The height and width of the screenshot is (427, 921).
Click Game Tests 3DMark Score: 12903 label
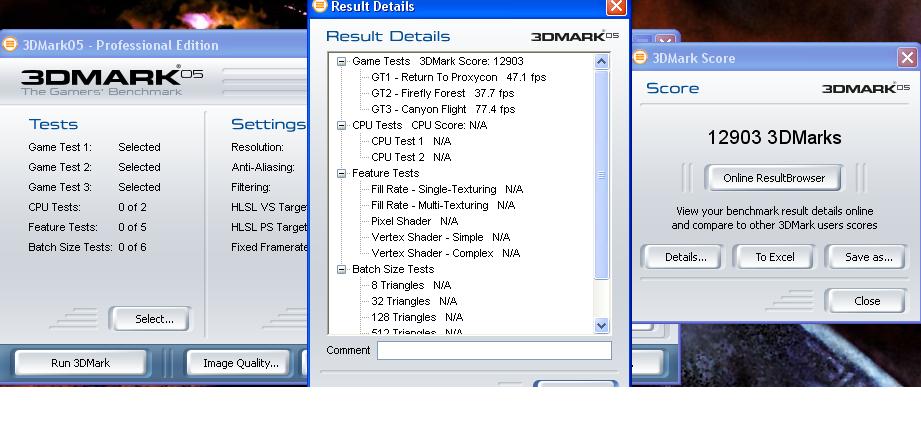click(x=438, y=61)
